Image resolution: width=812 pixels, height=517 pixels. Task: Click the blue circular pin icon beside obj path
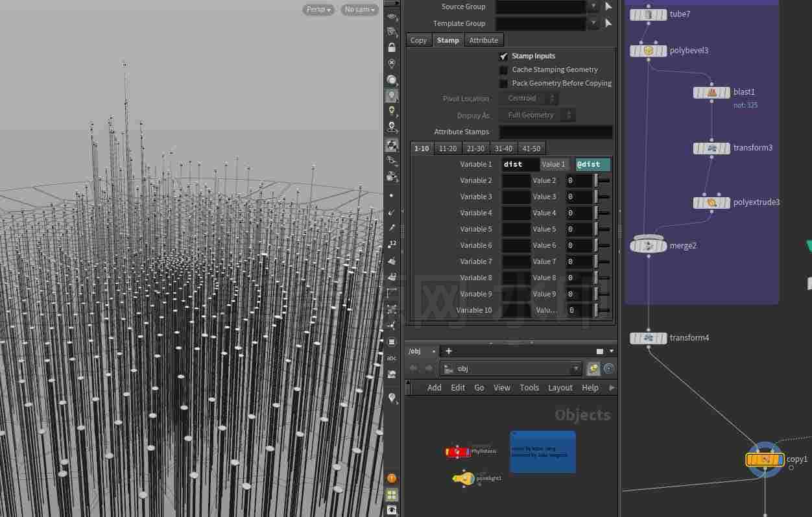[x=608, y=368]
